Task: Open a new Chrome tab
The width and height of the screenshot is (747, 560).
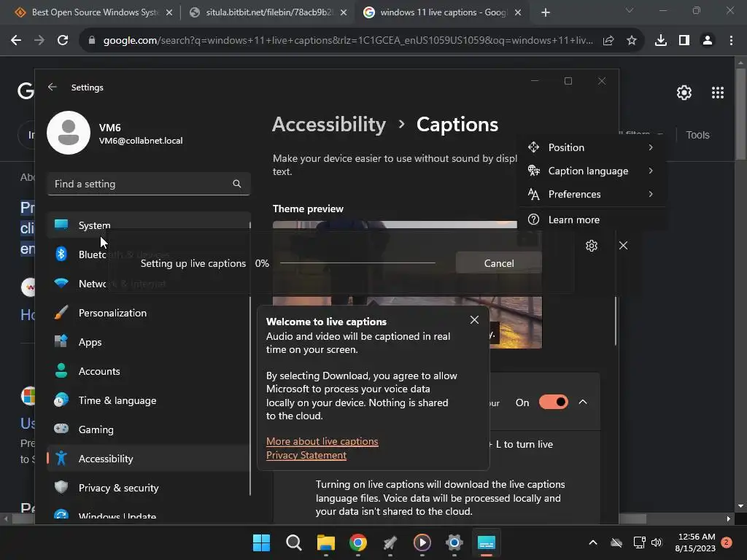Action: [x=546, y=12]
